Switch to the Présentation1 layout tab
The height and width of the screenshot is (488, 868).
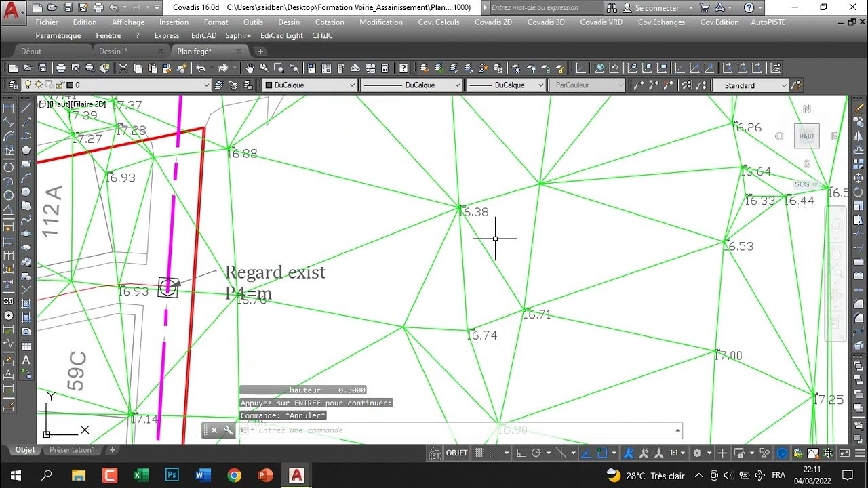point(72,450)
